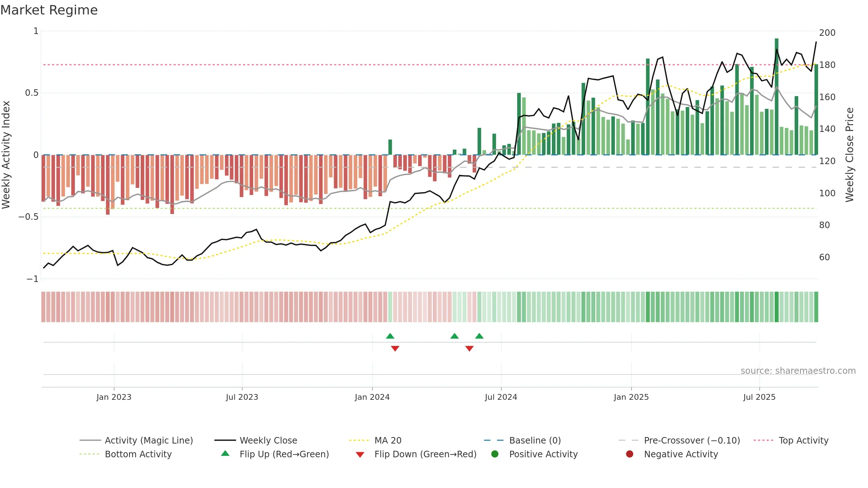
Task: Click the final green regime strip cell at right
Action: pos(816,307)
